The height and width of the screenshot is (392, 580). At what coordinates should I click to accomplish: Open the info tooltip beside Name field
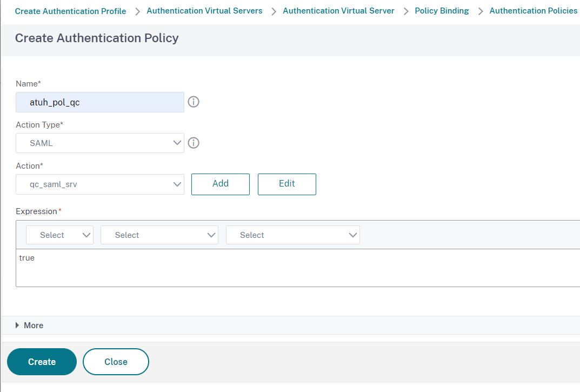click(193, 102)
